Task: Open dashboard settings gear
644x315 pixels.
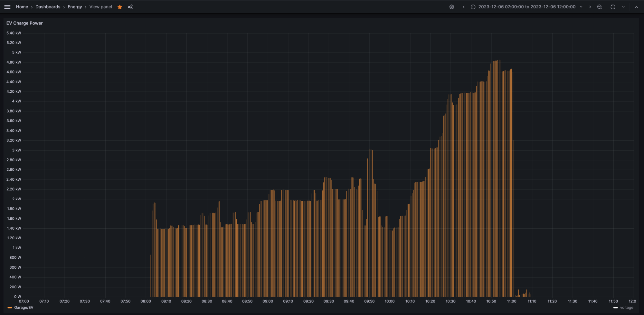Action: pos(452,7)
